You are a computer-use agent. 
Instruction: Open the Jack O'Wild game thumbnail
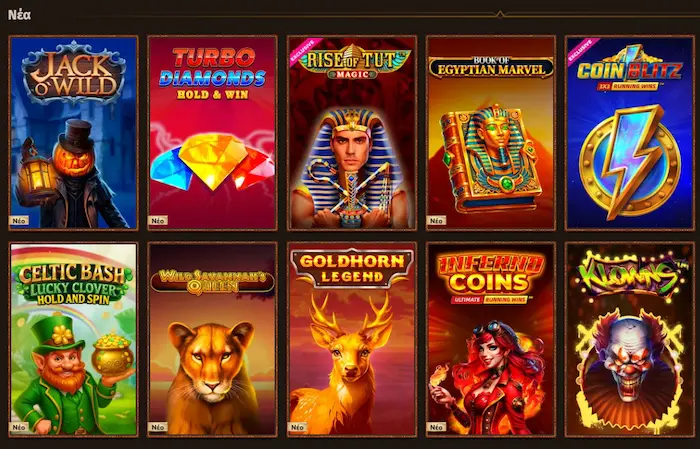(x=73, y=133)
